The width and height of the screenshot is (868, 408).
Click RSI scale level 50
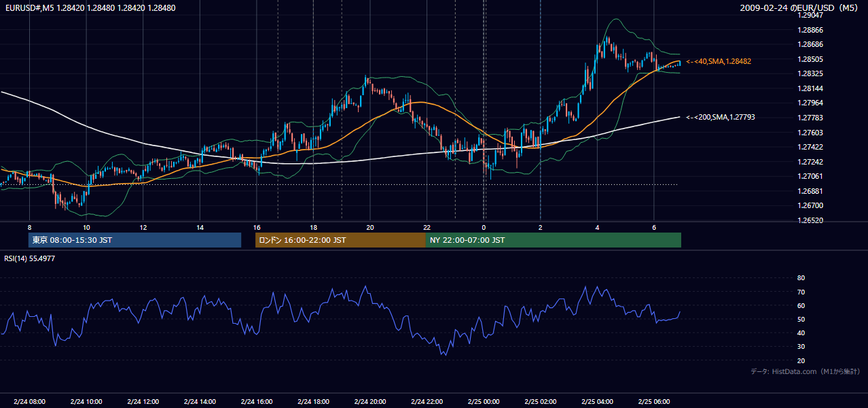pyautogui.click(x=801, y=319)
